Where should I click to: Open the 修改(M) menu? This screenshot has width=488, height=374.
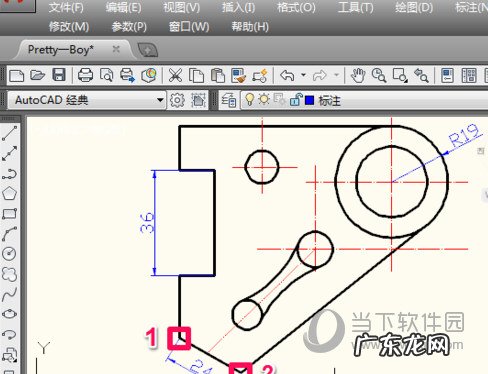tap(69, 26)
